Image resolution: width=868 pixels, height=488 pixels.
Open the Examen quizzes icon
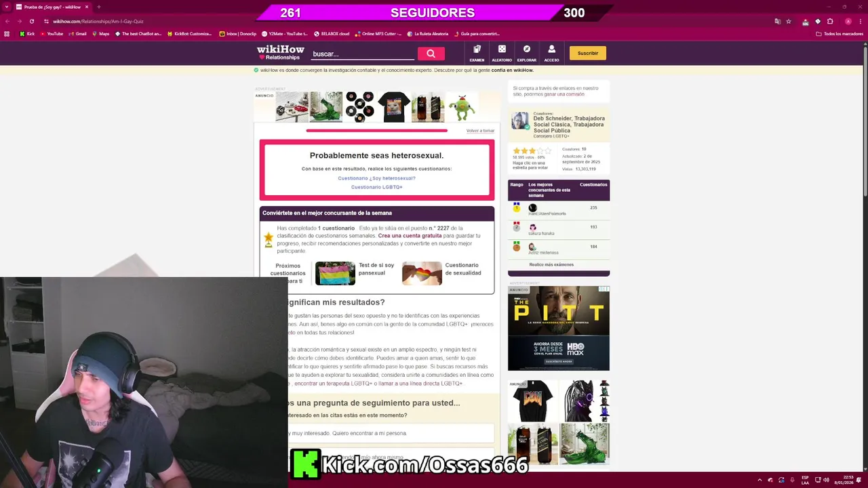477,53
